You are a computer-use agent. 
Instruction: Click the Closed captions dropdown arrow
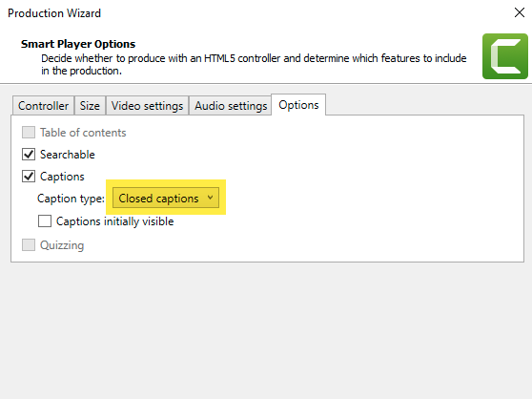click(210, 198)
